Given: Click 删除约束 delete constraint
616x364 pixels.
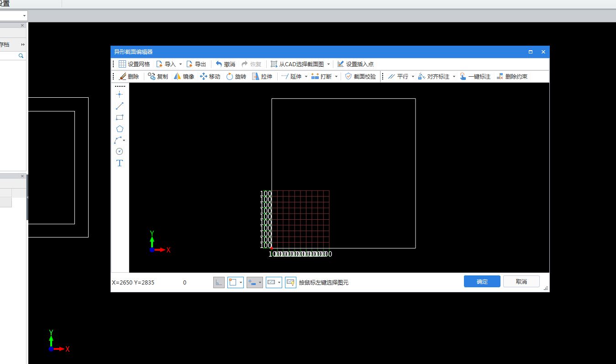Looking at the screenshot, I should click(x=512, y=76).
